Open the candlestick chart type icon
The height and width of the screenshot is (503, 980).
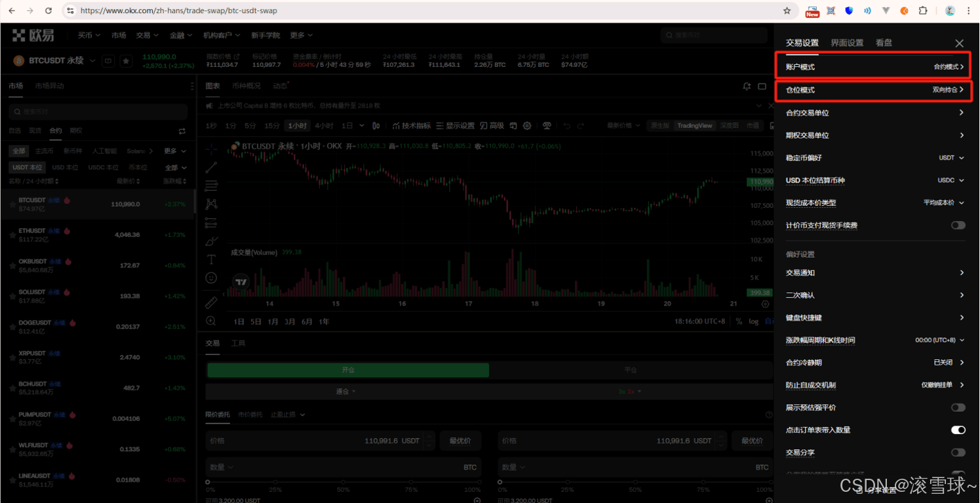pos(376,126)
